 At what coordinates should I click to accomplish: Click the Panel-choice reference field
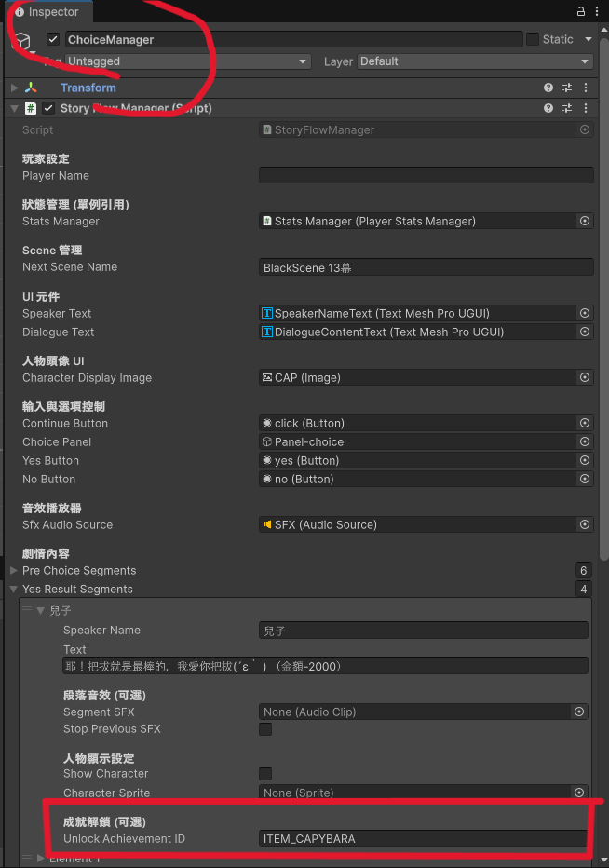[418, 441]
